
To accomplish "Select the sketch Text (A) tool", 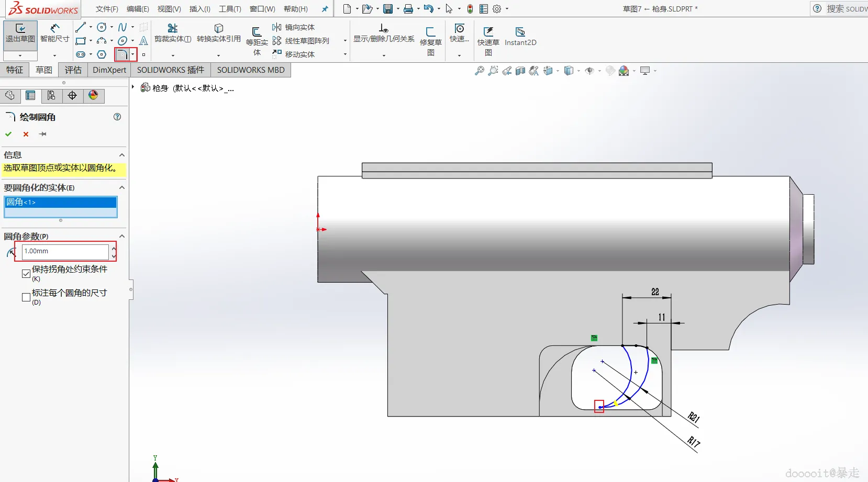I will (143, 41).
